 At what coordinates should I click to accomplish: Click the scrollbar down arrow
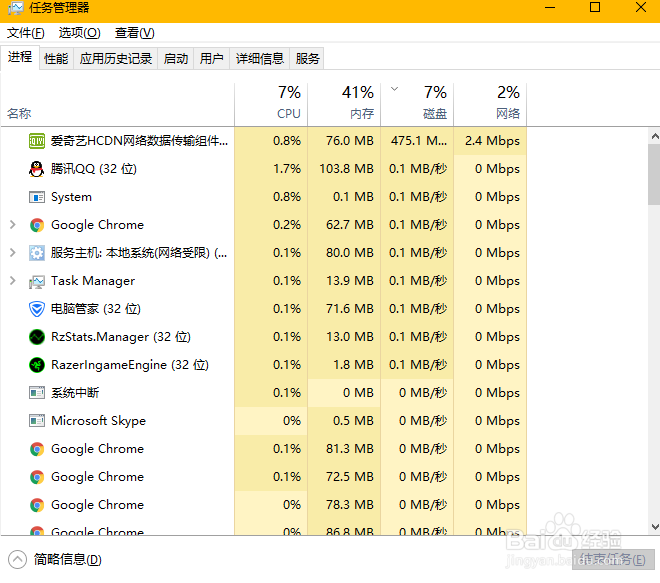point(655,527)
